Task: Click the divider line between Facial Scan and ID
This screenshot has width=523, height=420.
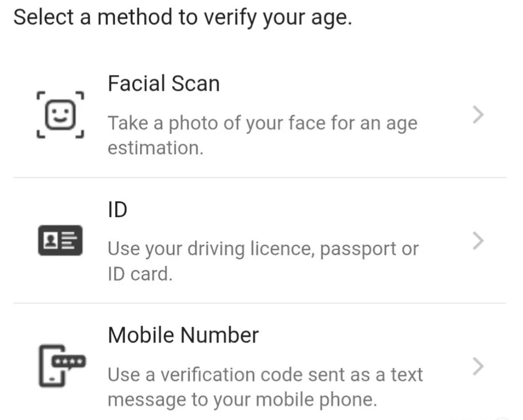Action: [x=260, y=178]
